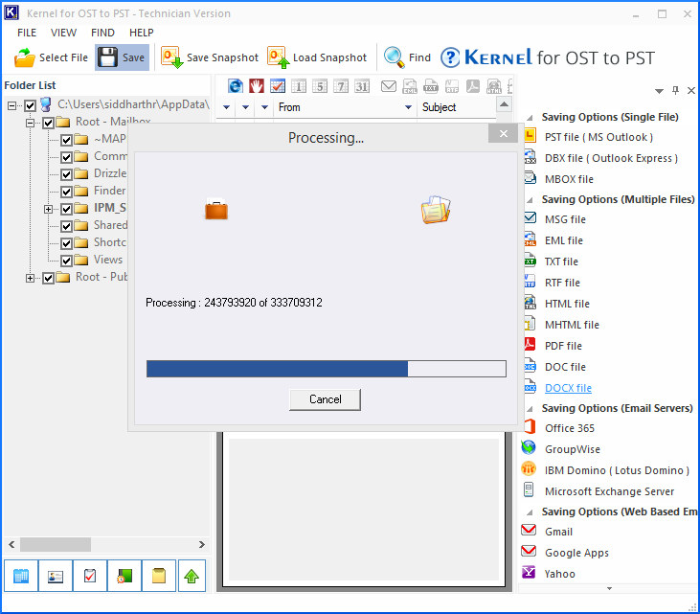The height and width of the screenshot is (614, 700).
Task: Click the folder list horizontal scrollbar thumb
Action: [56, 544]
